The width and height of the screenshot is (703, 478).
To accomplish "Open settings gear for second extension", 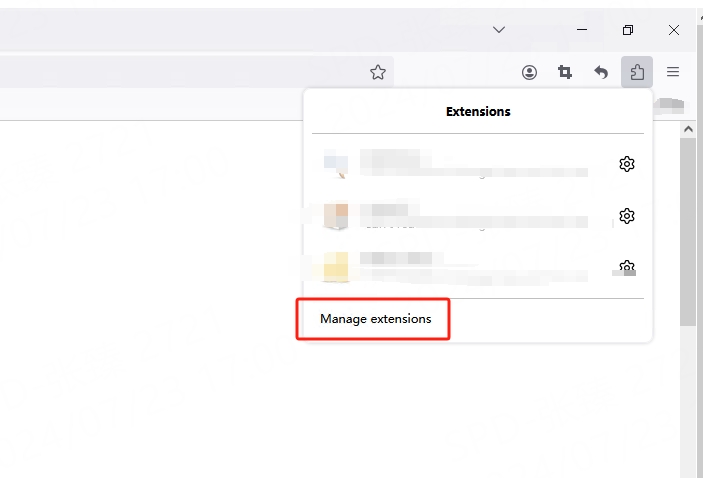I will [627, 216].
